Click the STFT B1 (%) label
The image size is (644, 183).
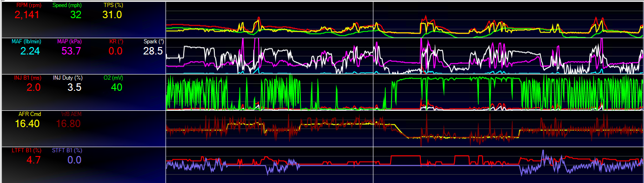point(67,150)
